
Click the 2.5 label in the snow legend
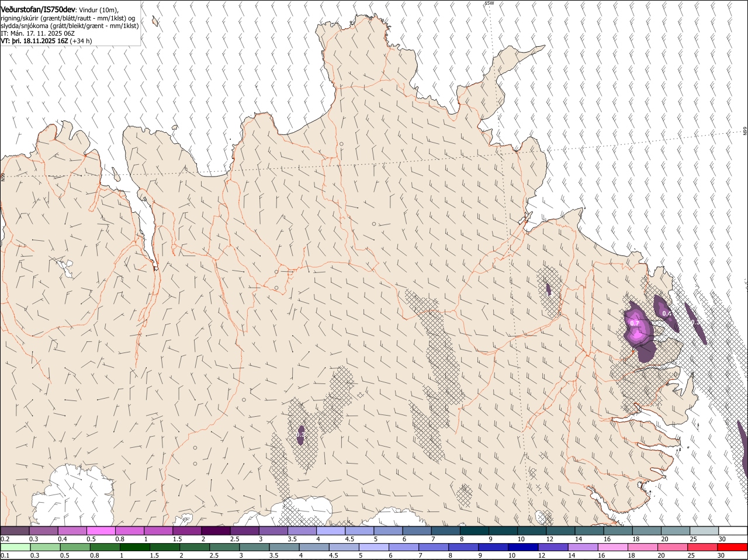(x=235, y=539)
